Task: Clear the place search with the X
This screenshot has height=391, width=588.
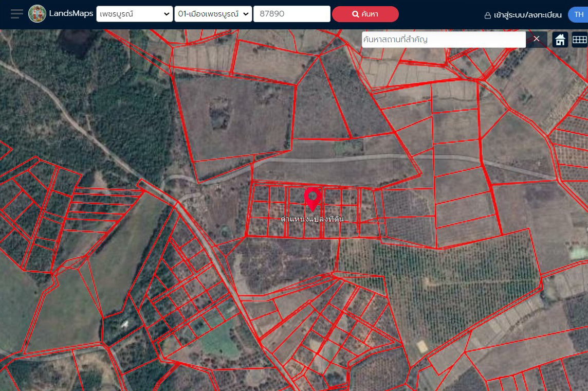Action: click(x=536, y=39)
